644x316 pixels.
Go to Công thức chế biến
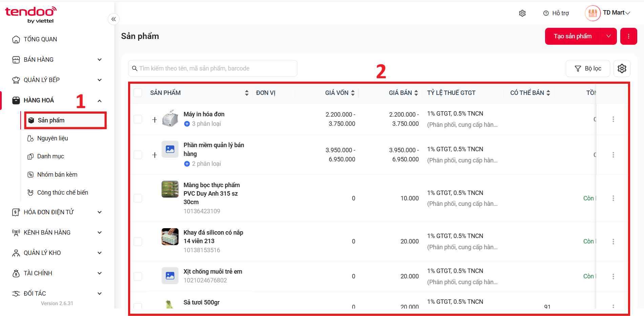coord(63,193)
